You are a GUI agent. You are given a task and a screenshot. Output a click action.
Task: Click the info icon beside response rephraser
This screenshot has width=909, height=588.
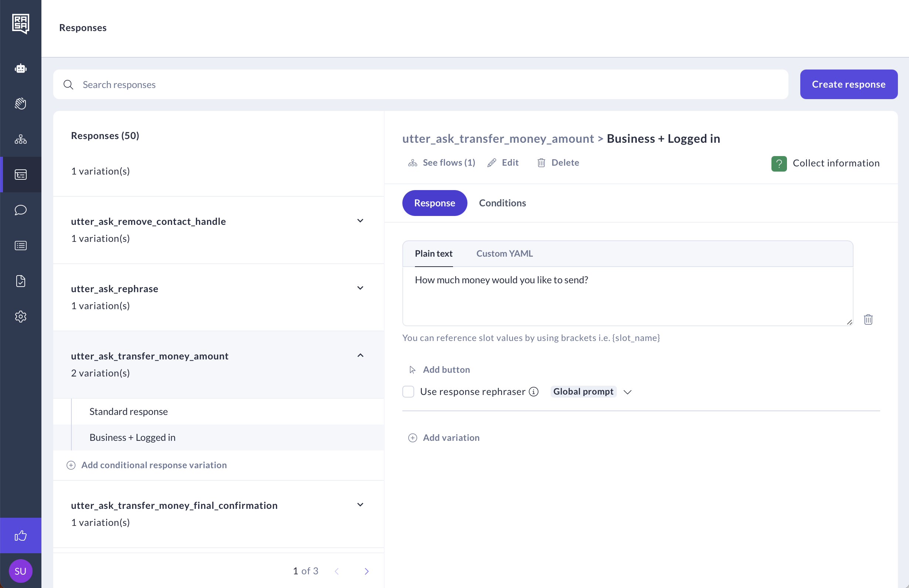[x=534, y=392]
